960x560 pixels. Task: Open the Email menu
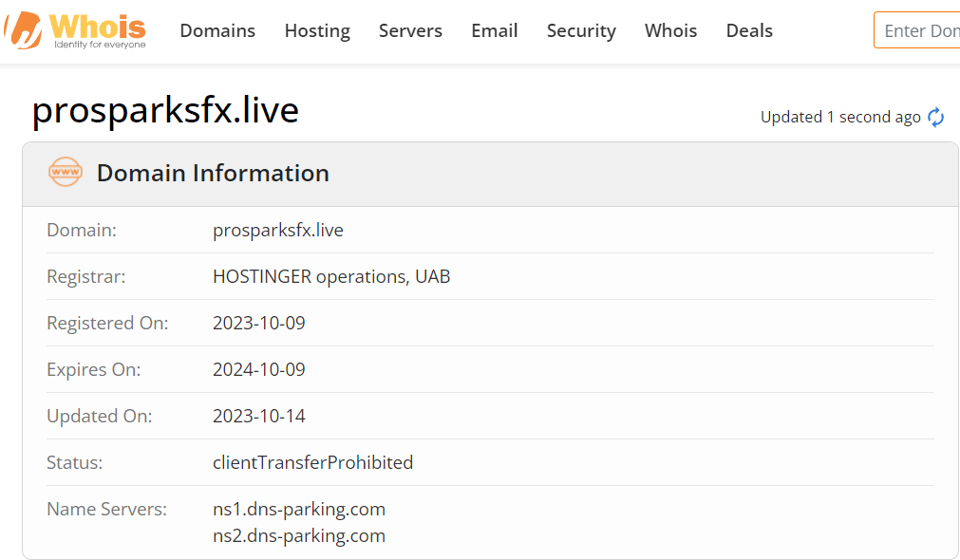(494, 30)
